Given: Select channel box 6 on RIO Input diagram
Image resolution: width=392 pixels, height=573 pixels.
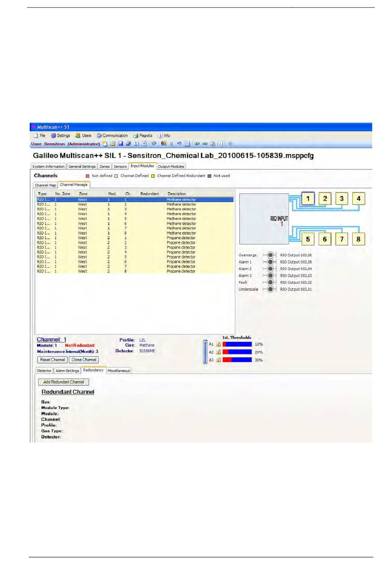Looking at the screenshot, I should pos(325,239).
